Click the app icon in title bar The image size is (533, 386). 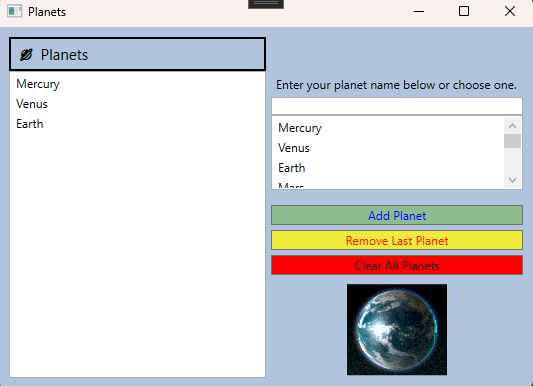click(15, 11)
